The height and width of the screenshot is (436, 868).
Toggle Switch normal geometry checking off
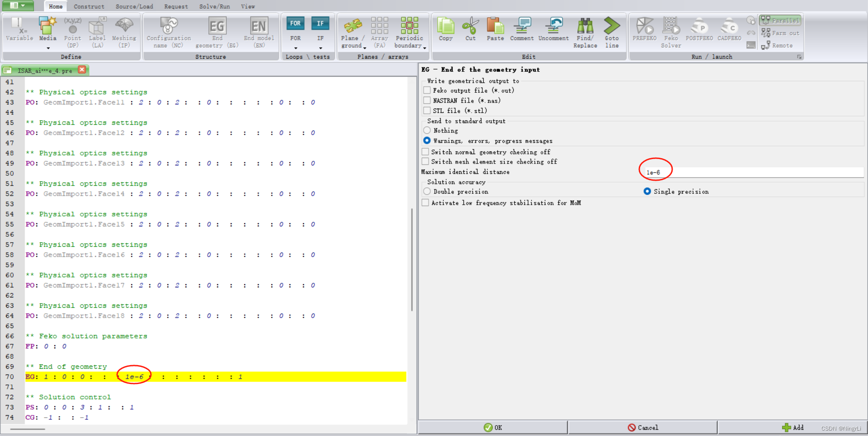click(425, 152)
